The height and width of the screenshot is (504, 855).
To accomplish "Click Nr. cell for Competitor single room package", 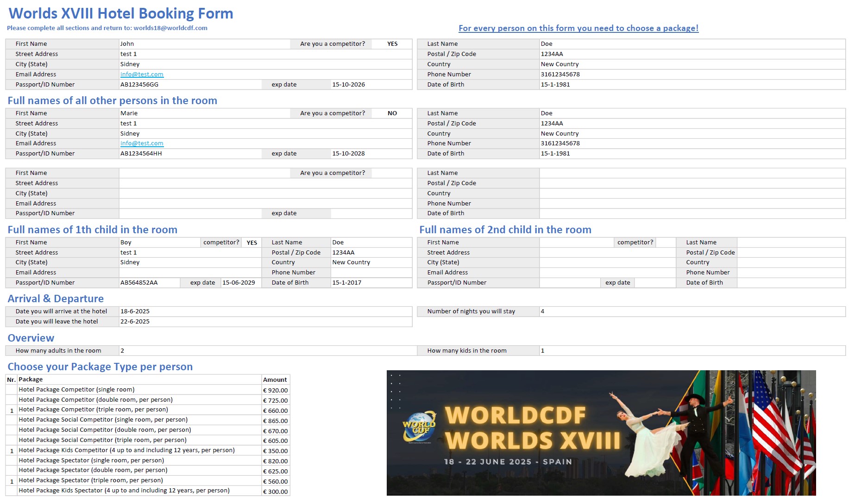I will [x=12, y=390].
